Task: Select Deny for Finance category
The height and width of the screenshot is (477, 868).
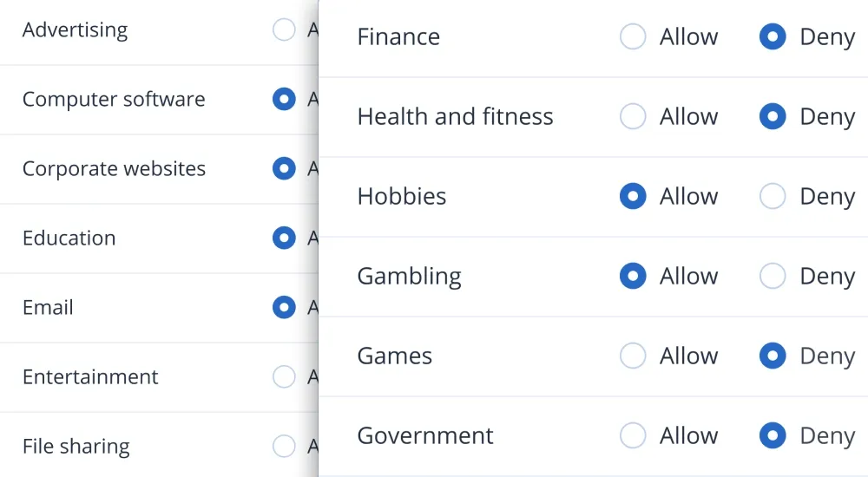Action: [x=773, y=36]
